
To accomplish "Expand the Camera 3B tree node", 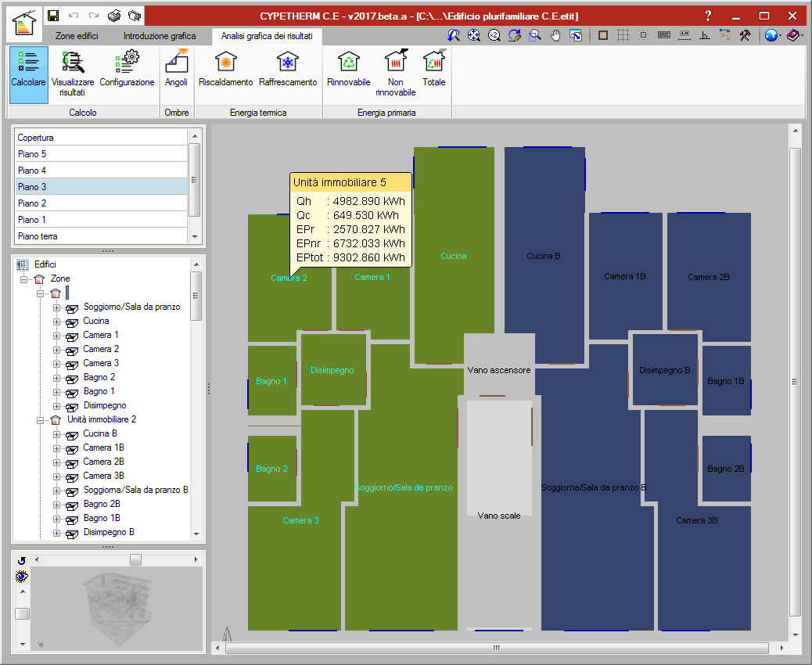I will pyautogui.click(x=56, y=476).
